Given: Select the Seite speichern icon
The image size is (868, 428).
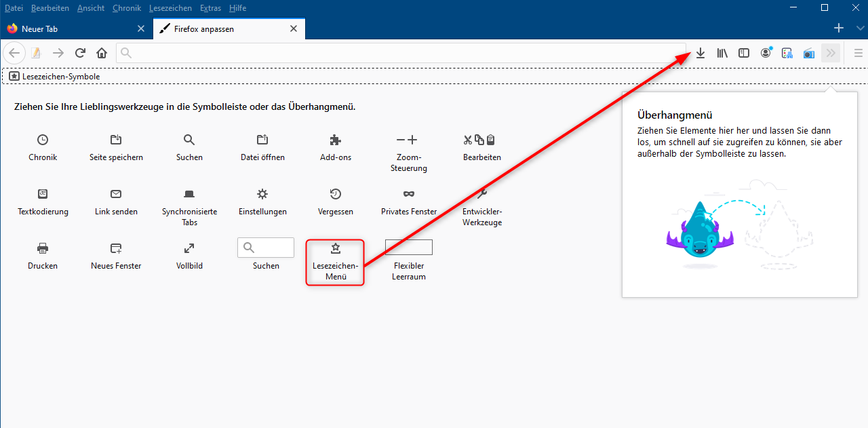Looking at the screenshot, I should coord(116,140).
